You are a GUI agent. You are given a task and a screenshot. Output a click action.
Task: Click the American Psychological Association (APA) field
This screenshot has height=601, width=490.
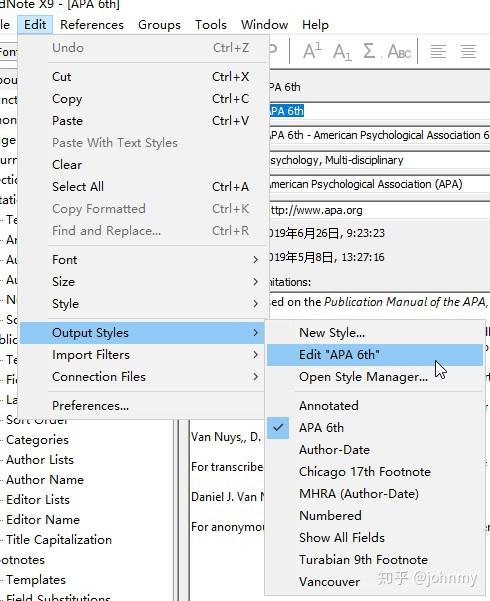[x=380, y=184]
